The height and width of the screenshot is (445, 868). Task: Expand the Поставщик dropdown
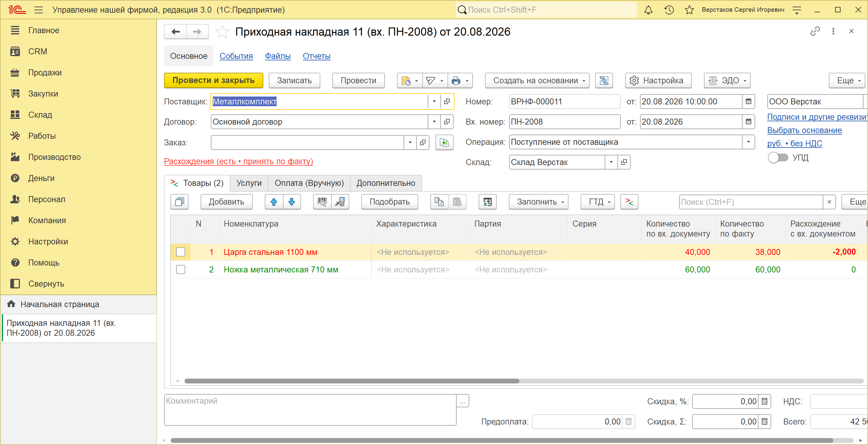pyautogui.click(x=434, y=101)
